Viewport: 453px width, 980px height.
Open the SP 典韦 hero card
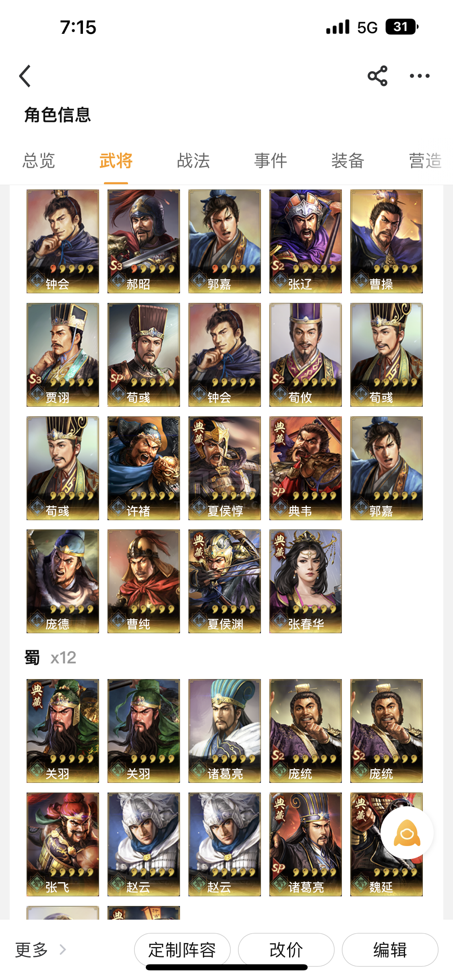click(x=306, y=468)
